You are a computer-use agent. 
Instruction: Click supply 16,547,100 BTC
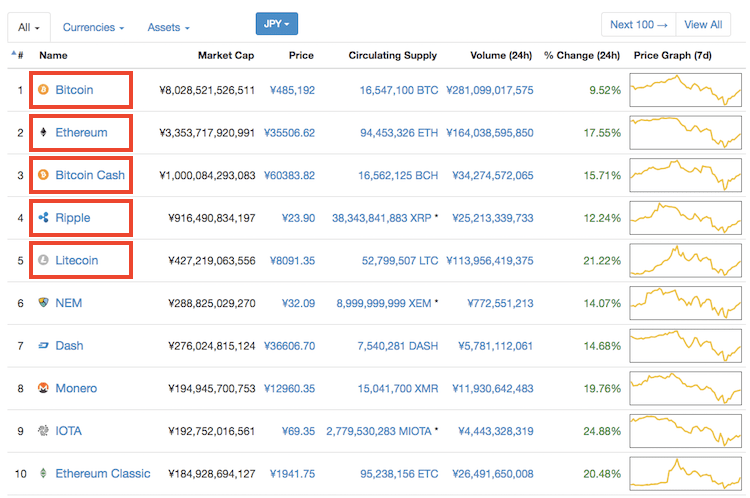coord(399,90)
